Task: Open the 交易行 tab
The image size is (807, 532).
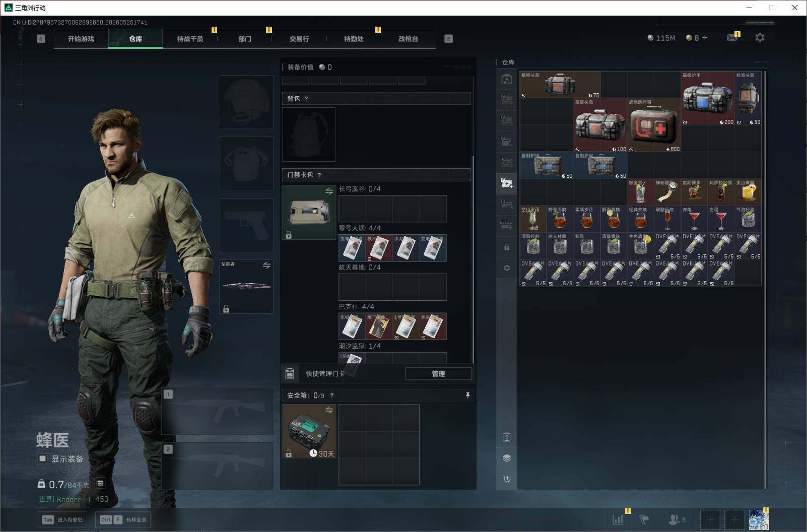Action: 299,39
